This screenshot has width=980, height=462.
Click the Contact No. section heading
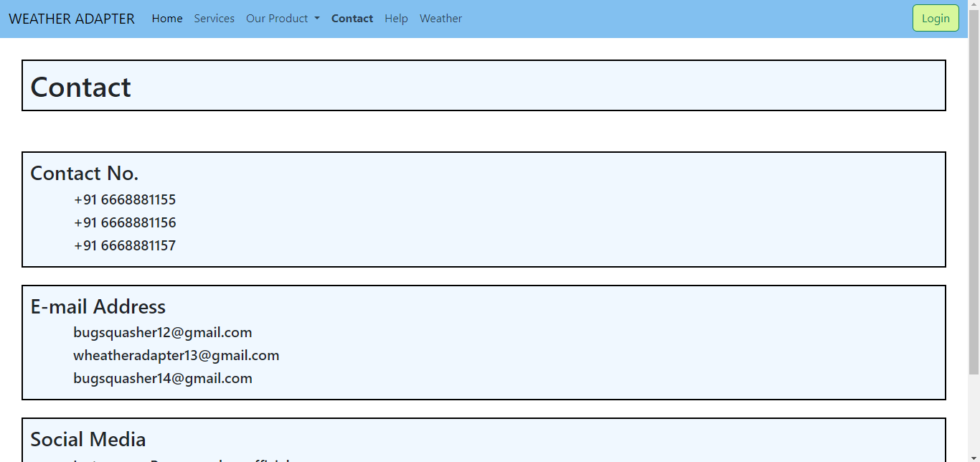(84, 174)
